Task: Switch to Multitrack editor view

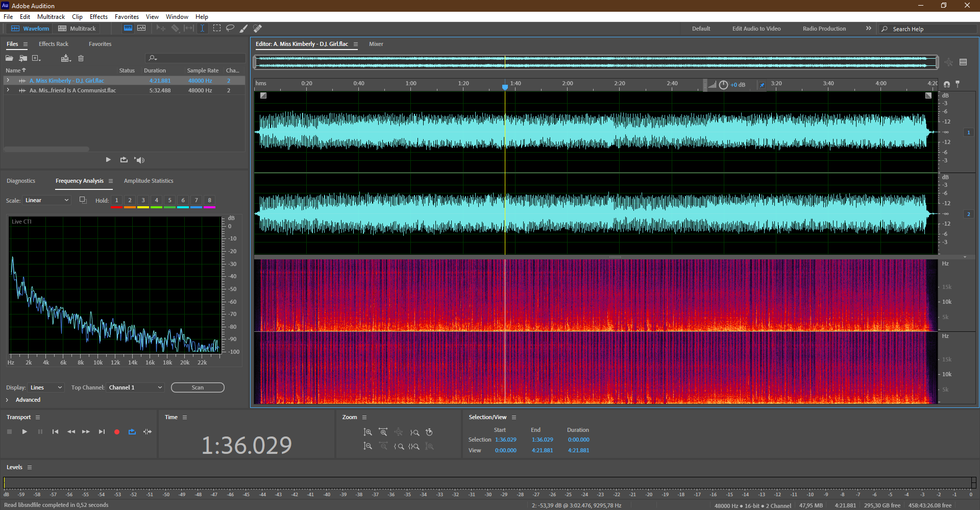Action: [x=77, y=29]
